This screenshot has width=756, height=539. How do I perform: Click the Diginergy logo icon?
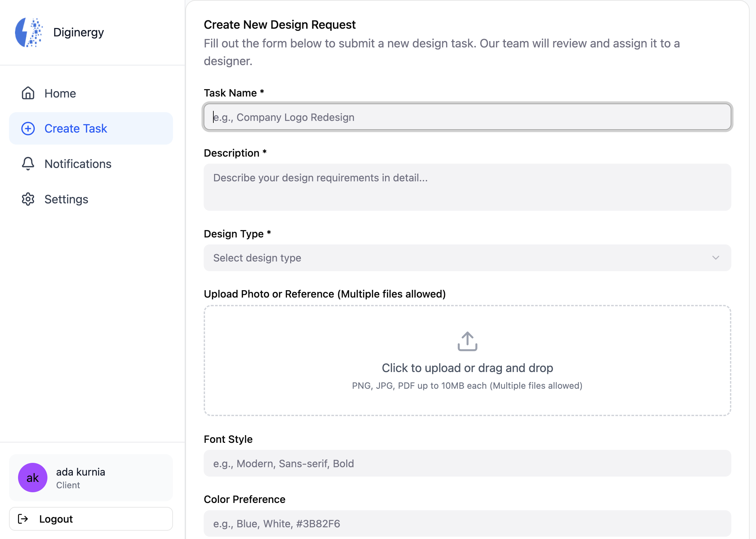pyautogui.click(x=29, y=32)
